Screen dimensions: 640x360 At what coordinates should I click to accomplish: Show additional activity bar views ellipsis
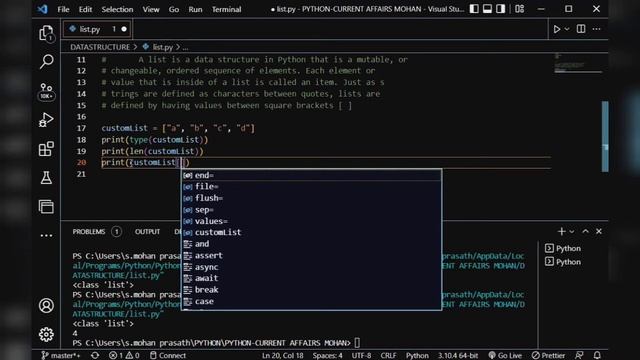pos(46,236)
